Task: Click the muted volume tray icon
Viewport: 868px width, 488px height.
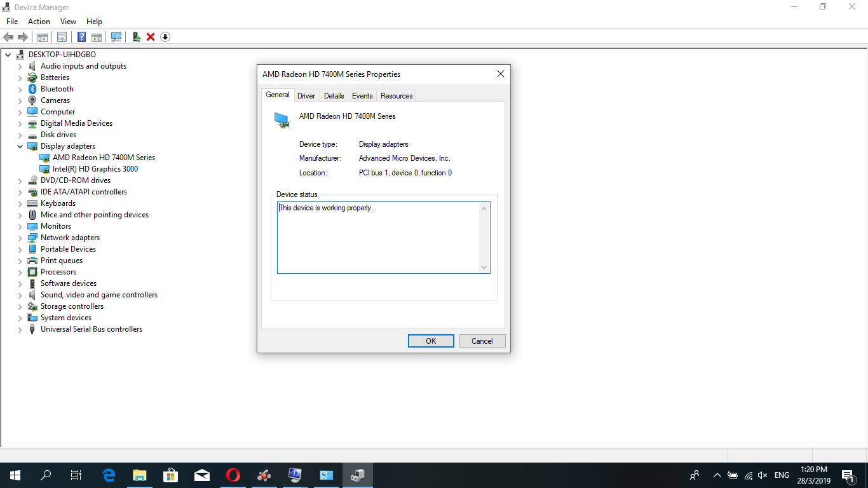Action: tap(763, 475)
